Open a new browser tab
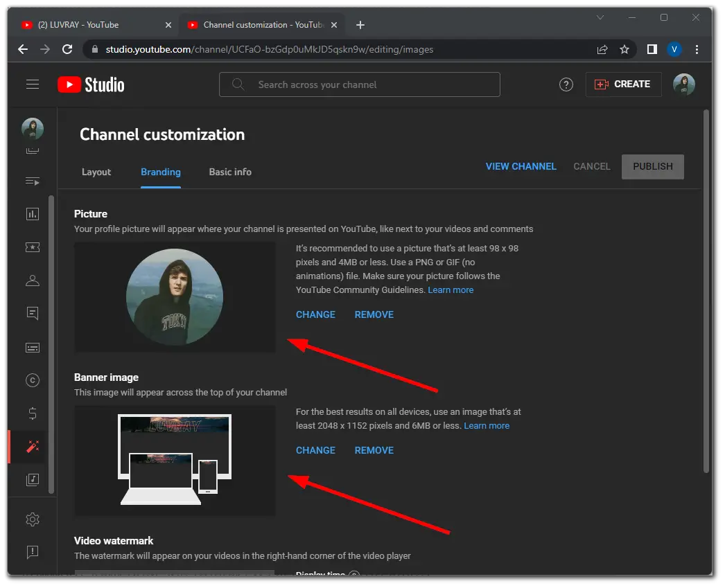725x588 pixels. pyautogui.click(x=360, y=25)
